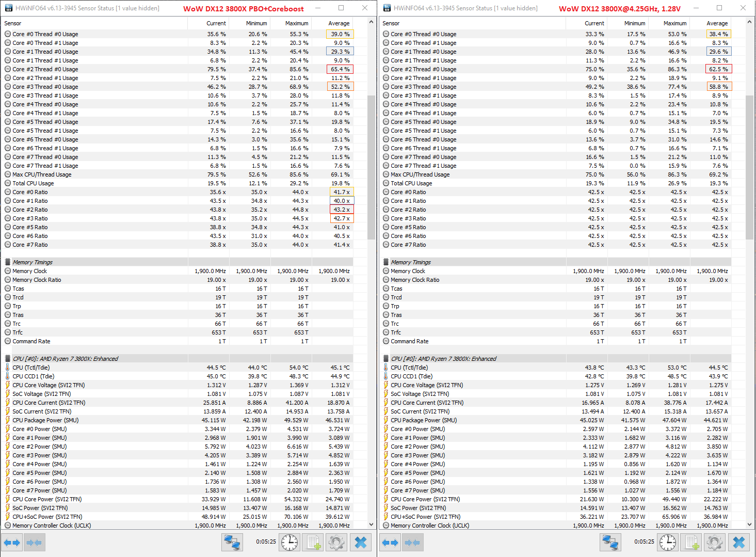The image size is (756, 557).
Task: Click the expand-columns blue arrows in right window
Action: 390,543
